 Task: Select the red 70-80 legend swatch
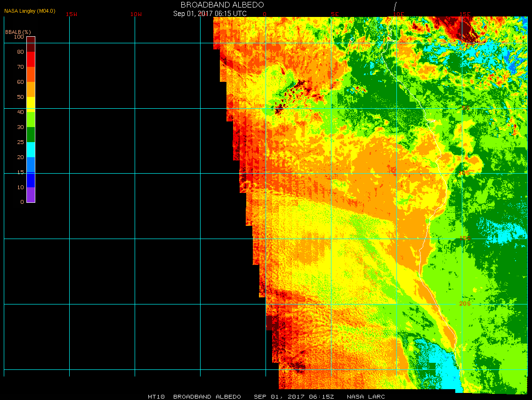pyautogui.click(x=31, y=59)
